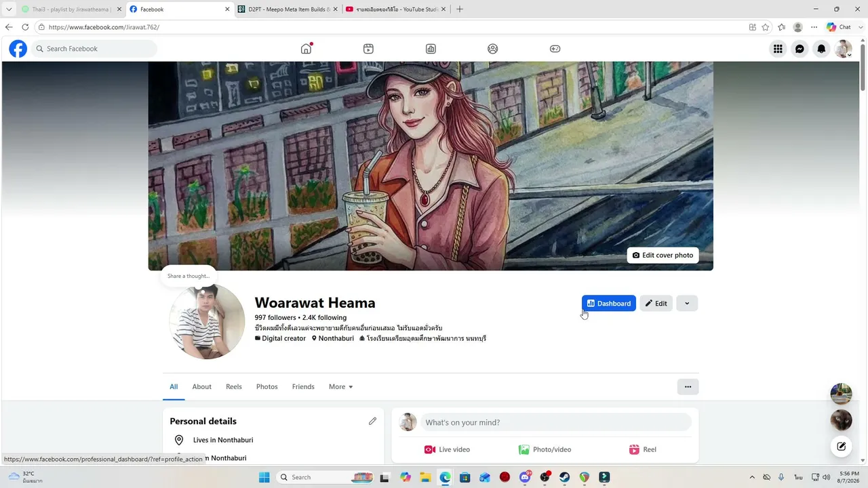Open the Professional dashboard chart icon in navigation

coord(431,49)
